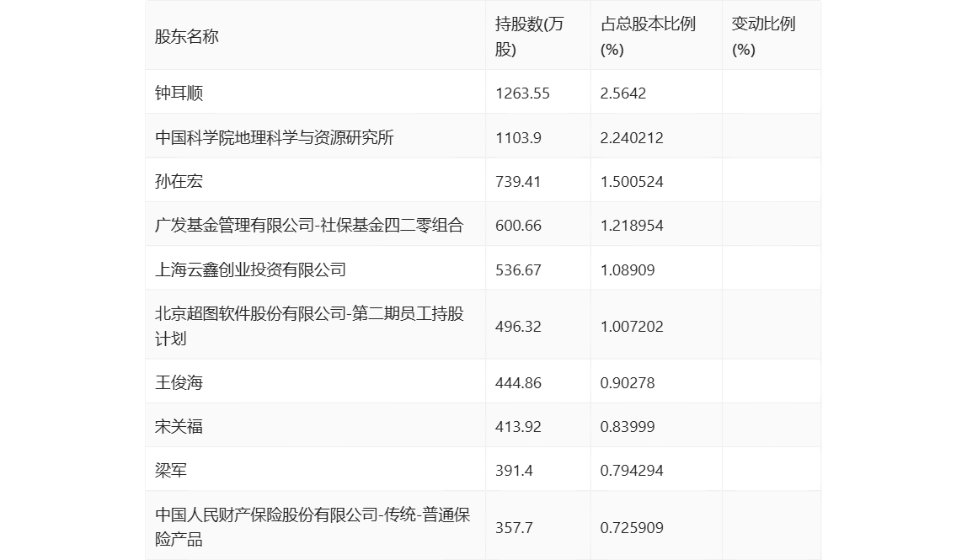
Task: Select the ratio 1.08909
Action: (x=628, y=269)
